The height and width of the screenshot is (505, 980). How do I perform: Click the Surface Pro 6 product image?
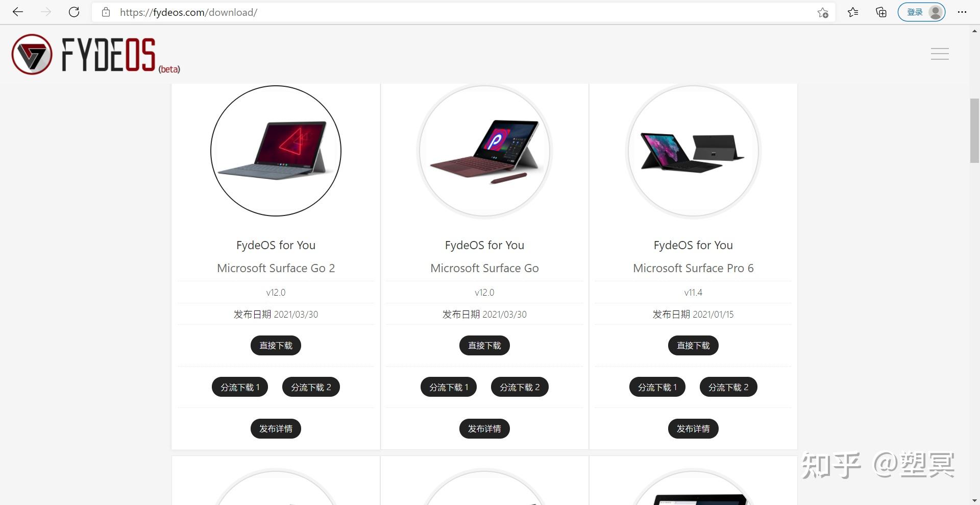click(x=693, y=151)
